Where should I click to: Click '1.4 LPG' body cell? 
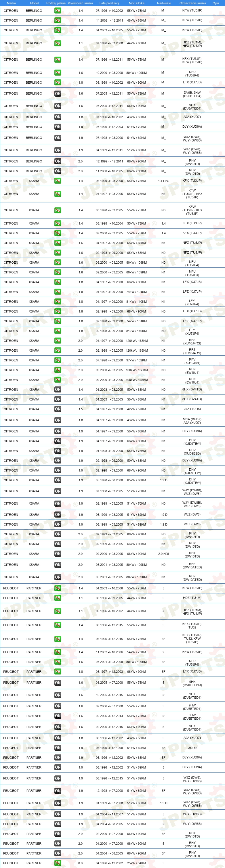click(164, 181)
